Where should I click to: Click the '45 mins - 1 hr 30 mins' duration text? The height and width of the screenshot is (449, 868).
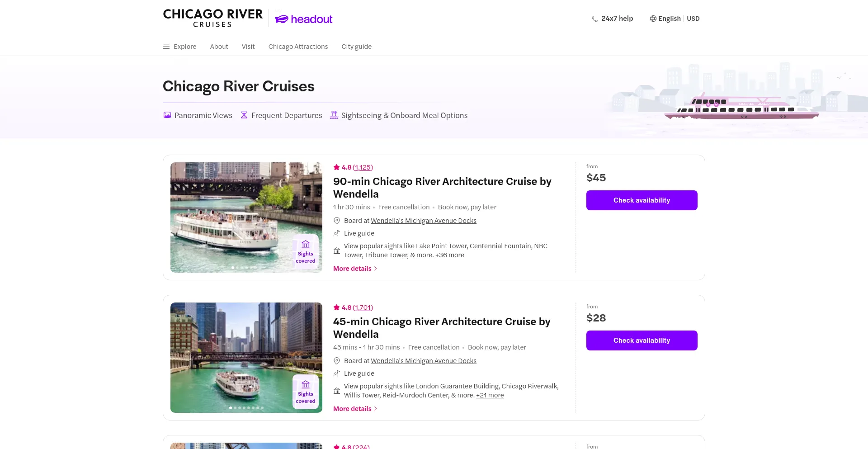[x=367, y=347]
